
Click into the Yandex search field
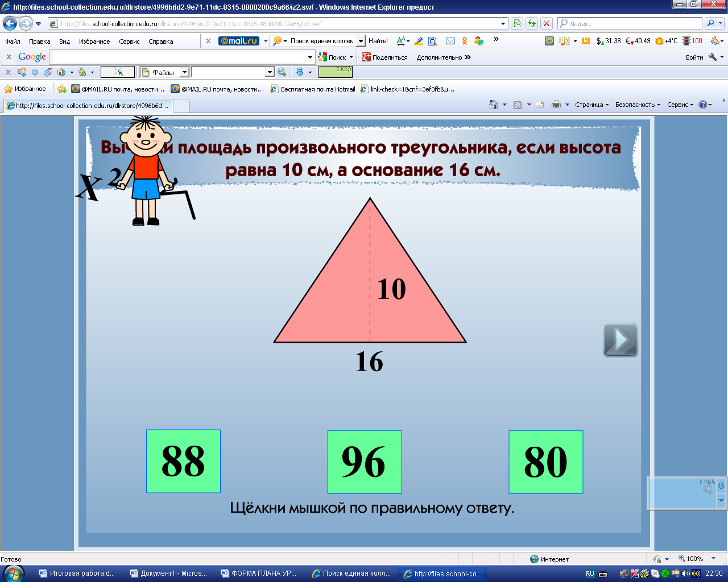(630, 23)
